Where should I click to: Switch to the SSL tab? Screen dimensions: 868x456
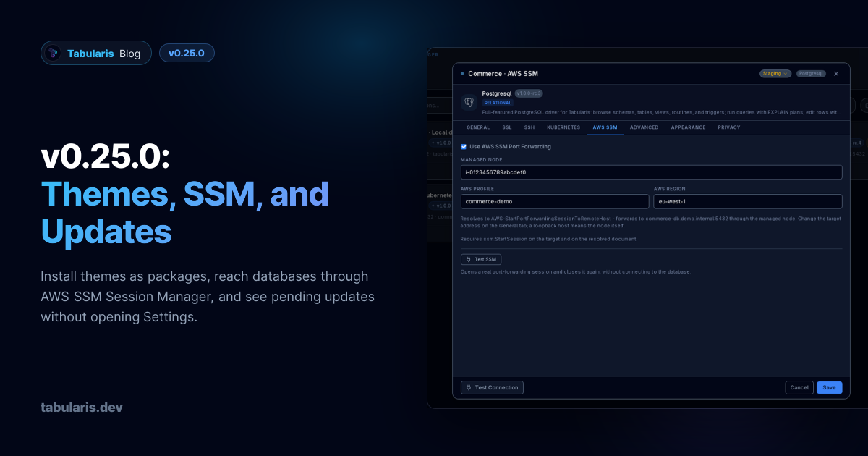tap(507, 127)
